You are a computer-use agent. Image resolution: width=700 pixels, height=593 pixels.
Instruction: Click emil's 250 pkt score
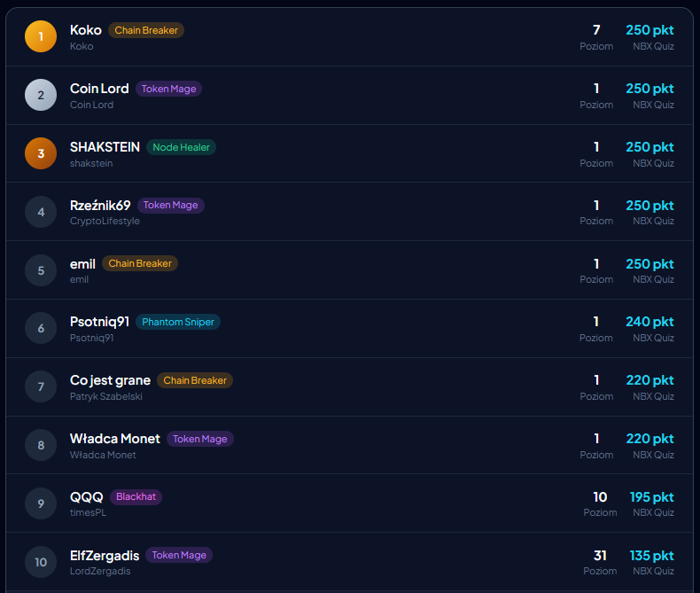coord(649,264)
